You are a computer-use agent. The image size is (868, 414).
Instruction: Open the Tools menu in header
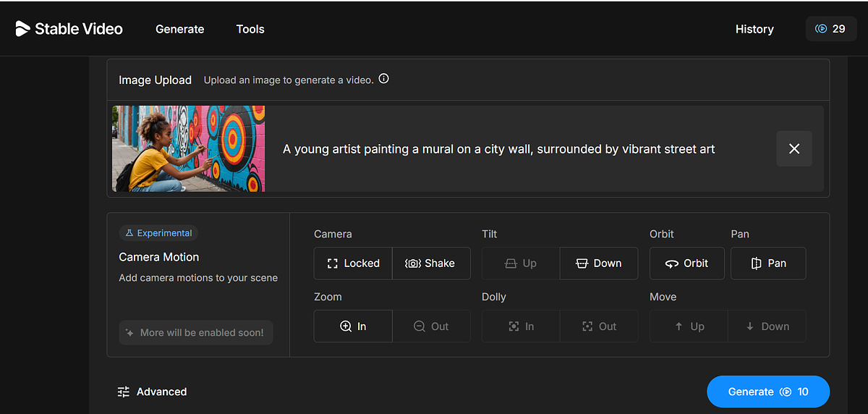pos(250,29)
